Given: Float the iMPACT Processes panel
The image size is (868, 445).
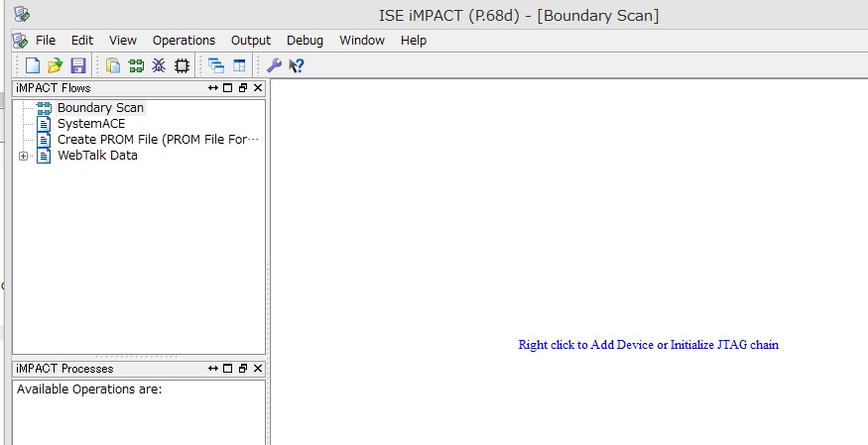Looking at the screenshot, I should (x=243, y=369).
